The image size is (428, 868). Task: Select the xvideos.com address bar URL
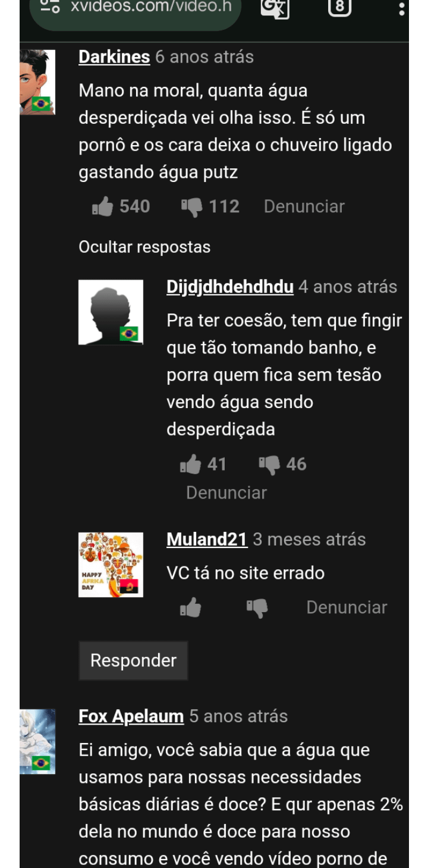(148, 7)
